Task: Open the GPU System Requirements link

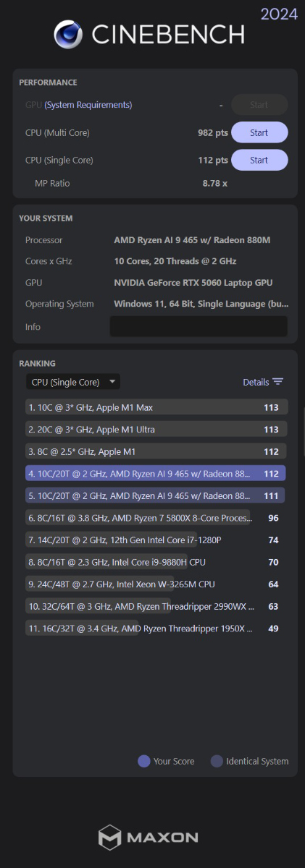Action: (x=88, y=105)
